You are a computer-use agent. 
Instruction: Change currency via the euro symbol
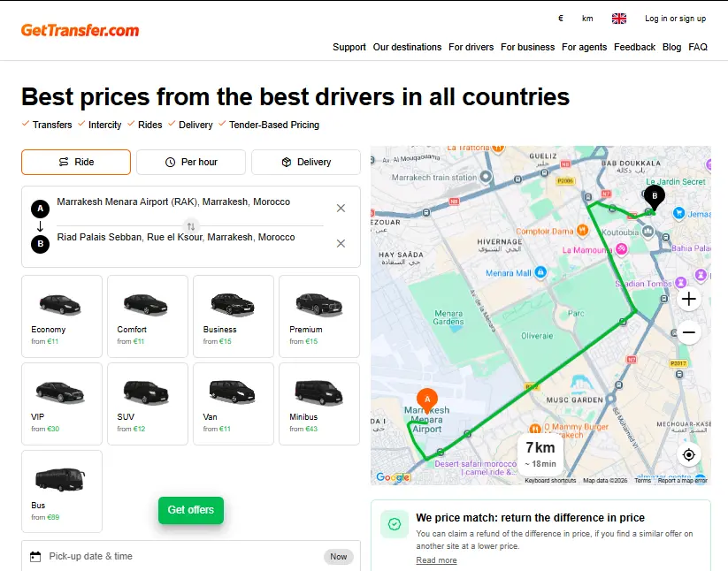click(x=561, y=19)
